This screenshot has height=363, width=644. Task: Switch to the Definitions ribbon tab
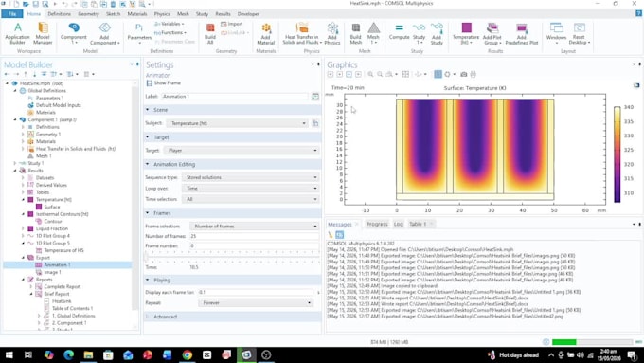click(x=59, y=14)
